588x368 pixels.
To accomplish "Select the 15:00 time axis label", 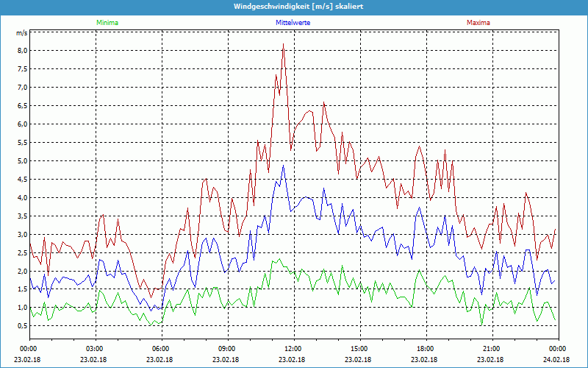I will (x=359, y=349).
